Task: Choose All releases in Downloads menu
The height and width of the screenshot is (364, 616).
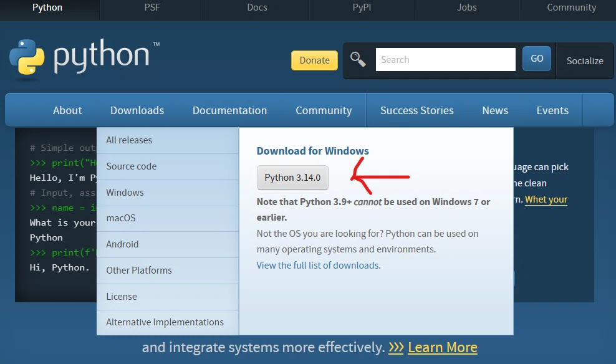Action: [x=168, y=140]
